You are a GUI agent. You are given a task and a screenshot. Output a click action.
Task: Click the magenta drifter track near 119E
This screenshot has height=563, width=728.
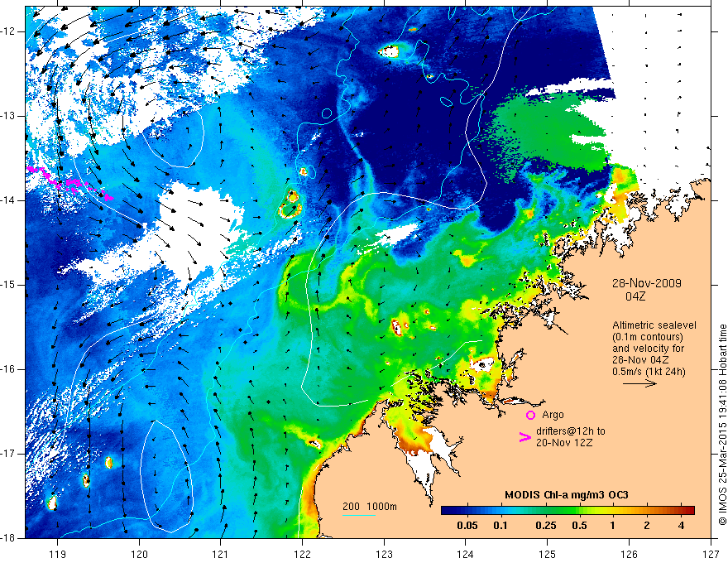[x=69, y=183]
